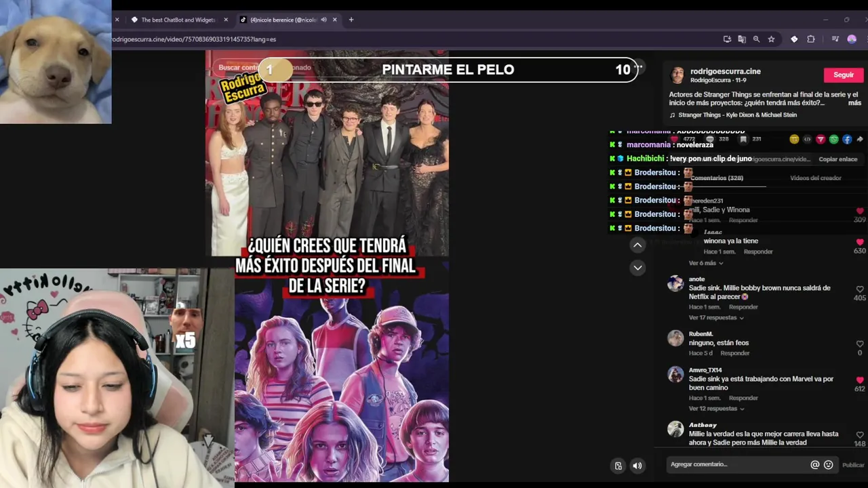Open anote's commenter avatar

[x=675, y=283]
